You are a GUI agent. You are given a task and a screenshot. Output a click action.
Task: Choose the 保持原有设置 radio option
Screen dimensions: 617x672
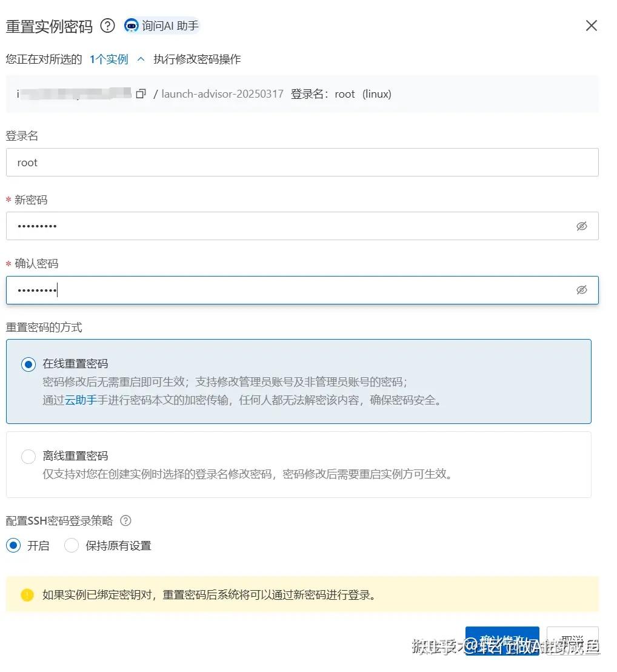pyautogui.click(x=71, y=546)
